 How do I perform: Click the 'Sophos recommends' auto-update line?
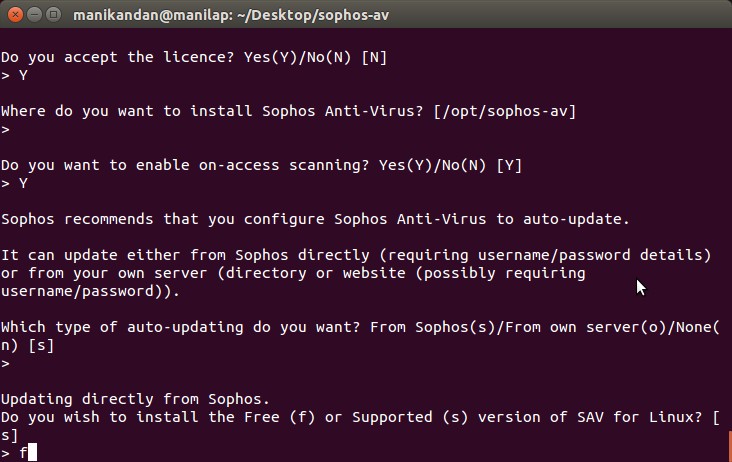pos(316,219)
